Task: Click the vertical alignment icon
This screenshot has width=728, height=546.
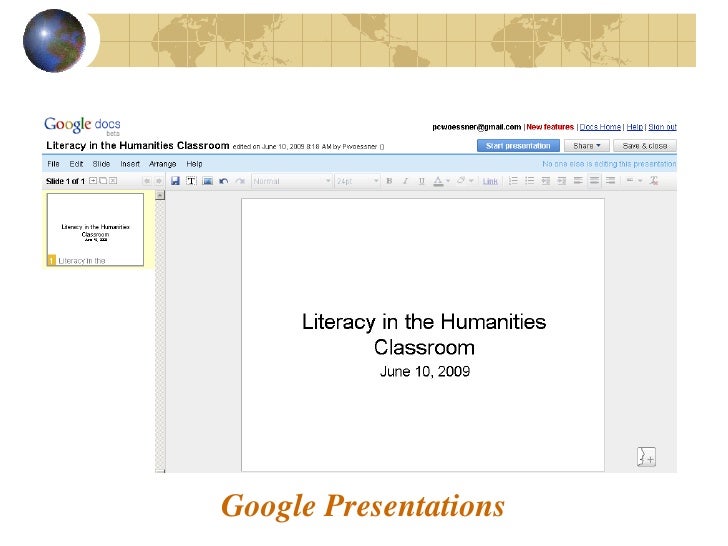Action: (630, 181)
